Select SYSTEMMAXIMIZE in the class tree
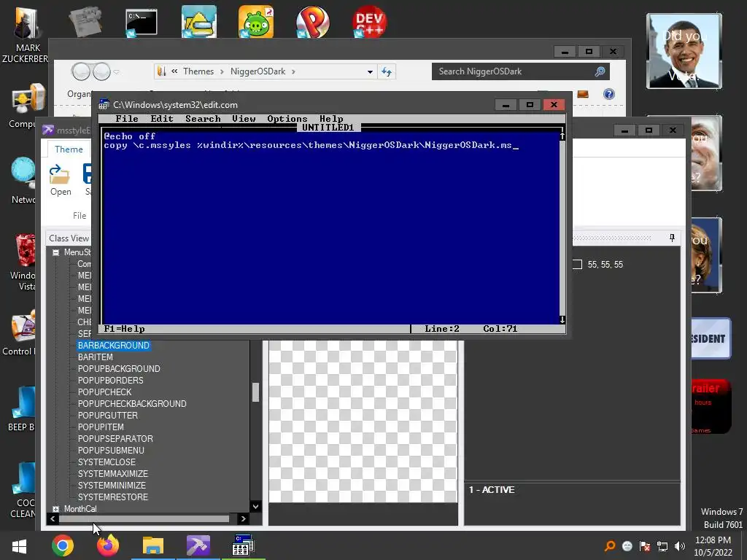 pyautogui.click(x=113, y=474)
